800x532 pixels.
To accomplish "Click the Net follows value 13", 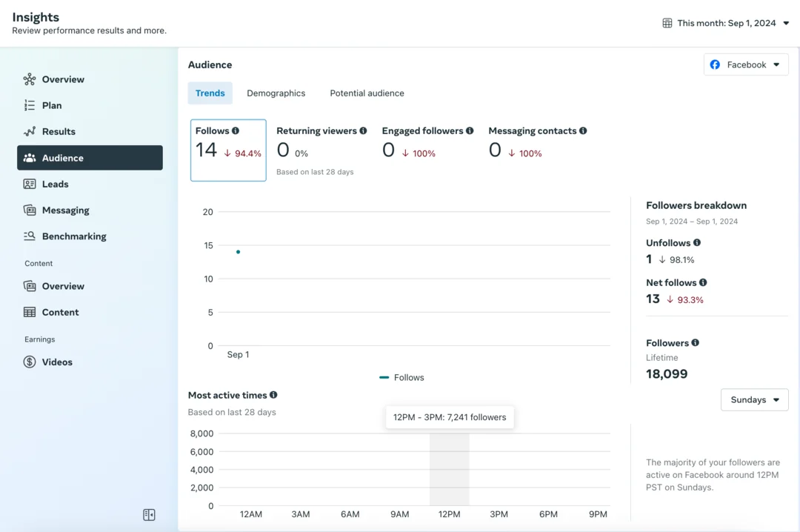I will [x=653, y=299].
